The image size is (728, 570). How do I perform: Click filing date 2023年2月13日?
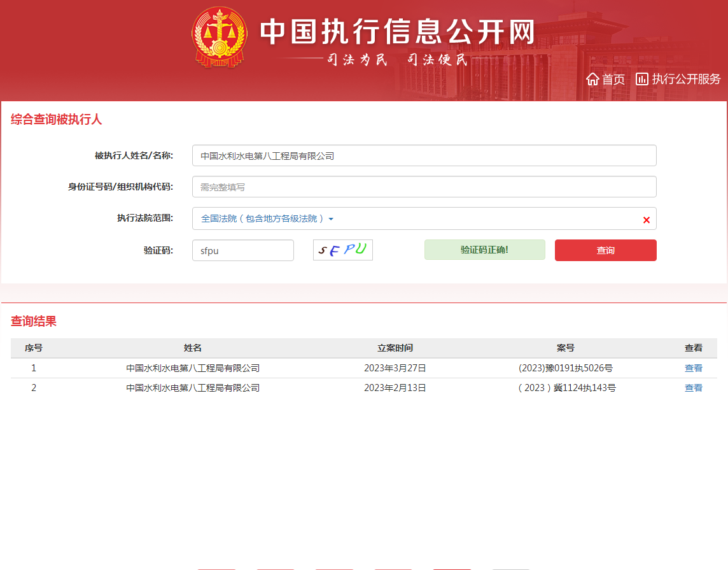pyautogui.click(x=395, y=388)
